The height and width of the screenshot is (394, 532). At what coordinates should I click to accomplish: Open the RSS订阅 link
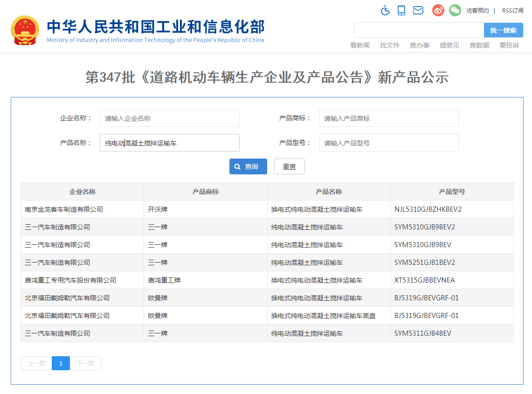click(512, 11)
